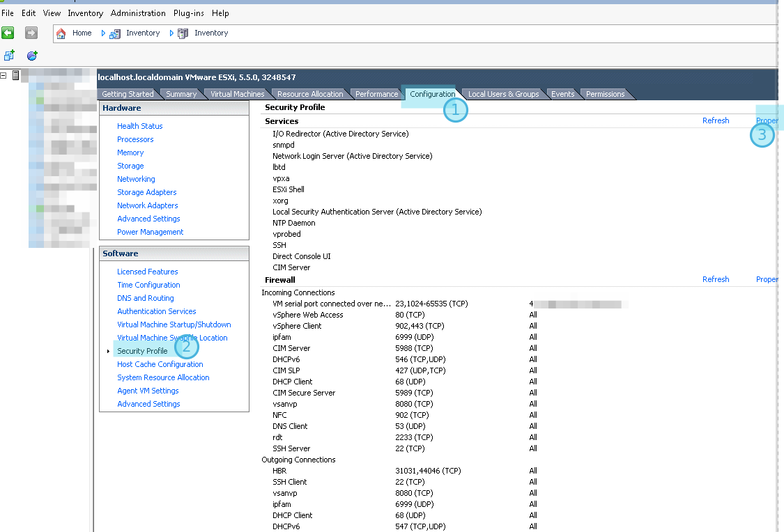Open the Inventory menu

86,13
